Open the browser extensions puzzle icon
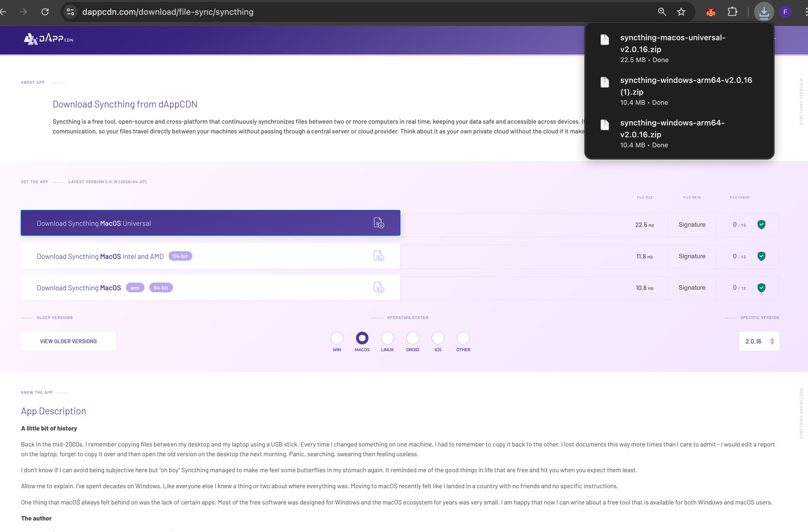808x532 pixels. [x=732, y=12]
